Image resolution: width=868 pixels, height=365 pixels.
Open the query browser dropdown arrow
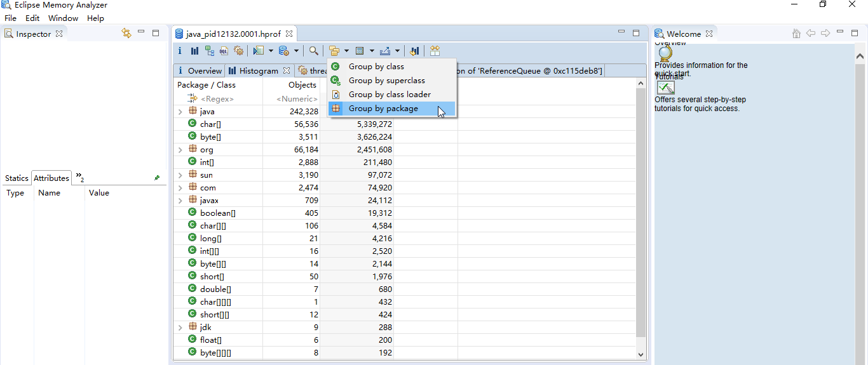[x=296, y=51]
